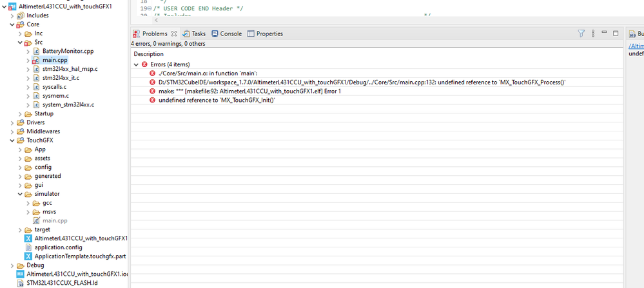Open the Problems view menu (three dots)

pos(593,34)
